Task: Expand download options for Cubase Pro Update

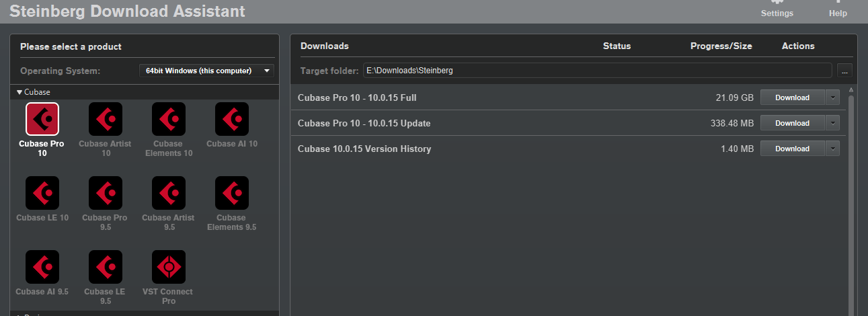Action: (x=833, y=123)
